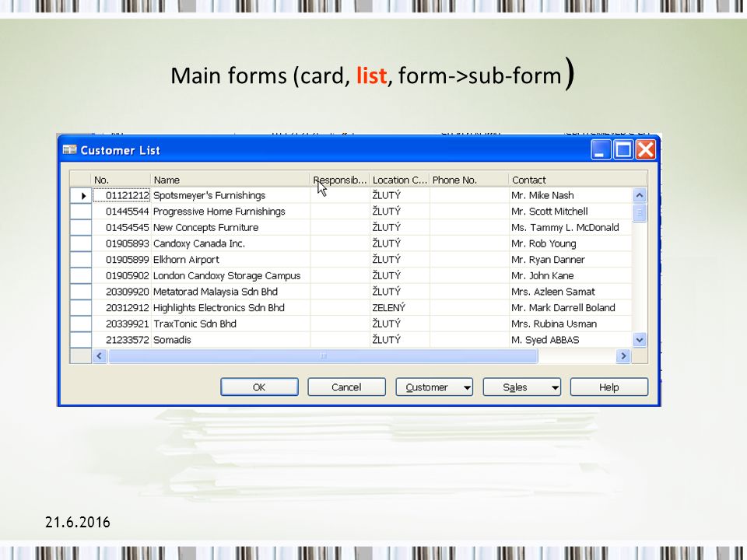Confirm with the OK button

click(x=259, y=387)
